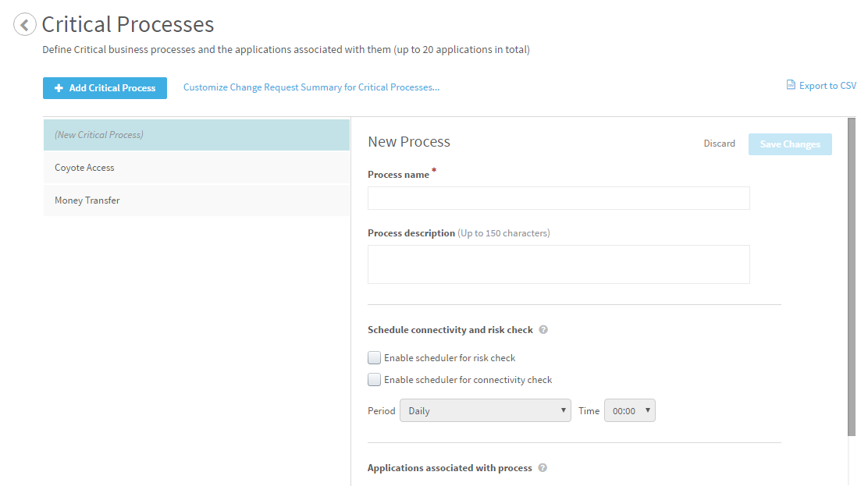This screenshot has height=486, width=868.
Task: Select (New Critical Process) in the list
Action: [196, 135]
